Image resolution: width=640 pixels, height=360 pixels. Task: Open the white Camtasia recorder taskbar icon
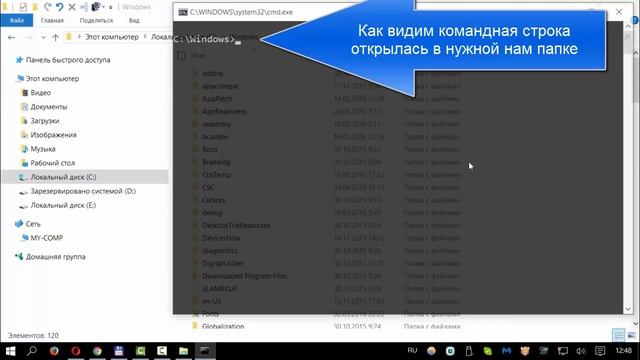click(162, 351)
